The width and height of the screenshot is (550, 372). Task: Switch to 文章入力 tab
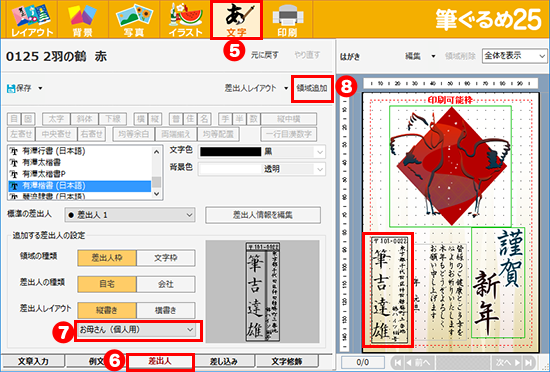click(x=33, y=361)
